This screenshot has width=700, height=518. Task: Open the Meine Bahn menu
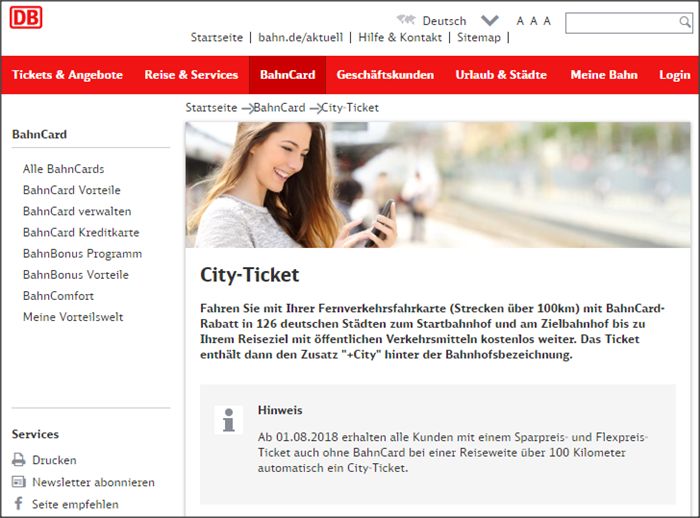(x=604, y=75)
